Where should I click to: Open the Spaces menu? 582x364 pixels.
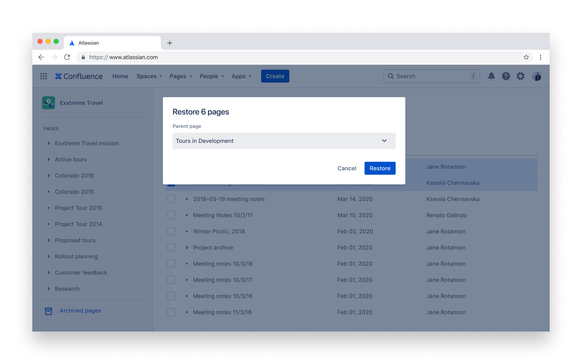coord(149,76)
